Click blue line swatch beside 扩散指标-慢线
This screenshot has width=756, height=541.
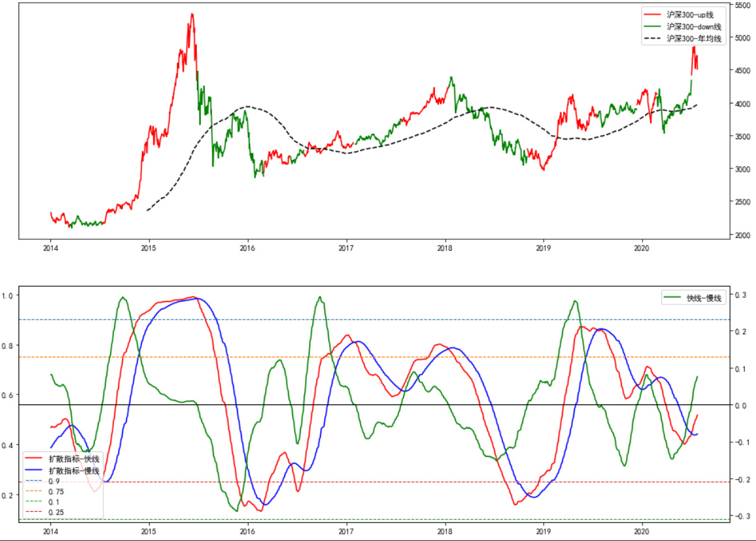pyautogui.click(x=35, y=471)
